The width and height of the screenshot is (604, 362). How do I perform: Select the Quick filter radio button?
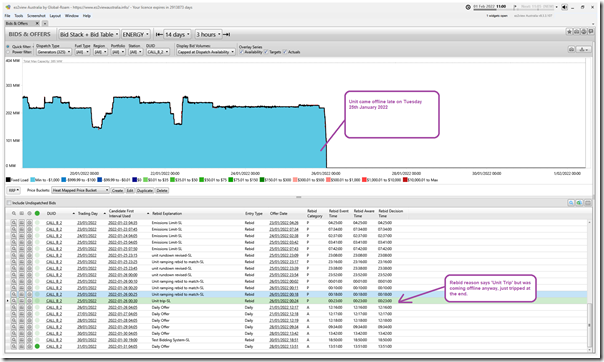[x=8, y=47]
